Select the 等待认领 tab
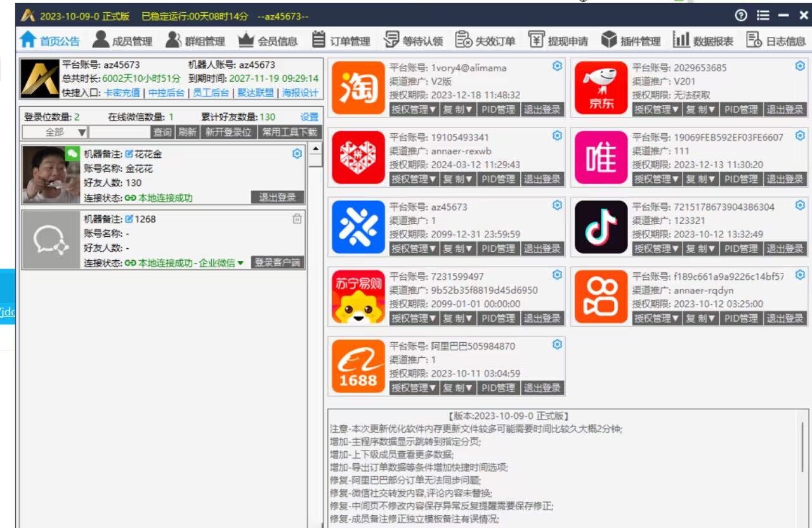The height and width of the screenshot is (528, 812). pos(414,41)
